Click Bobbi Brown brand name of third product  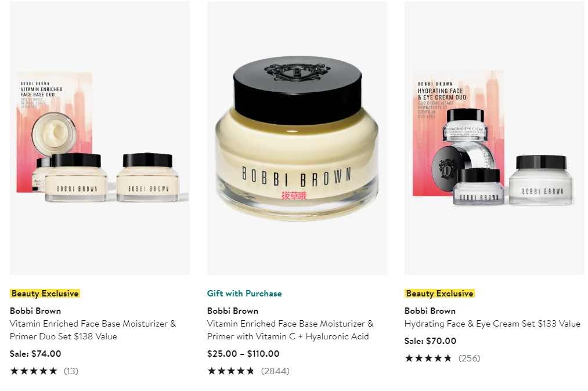tap(430, 311)
